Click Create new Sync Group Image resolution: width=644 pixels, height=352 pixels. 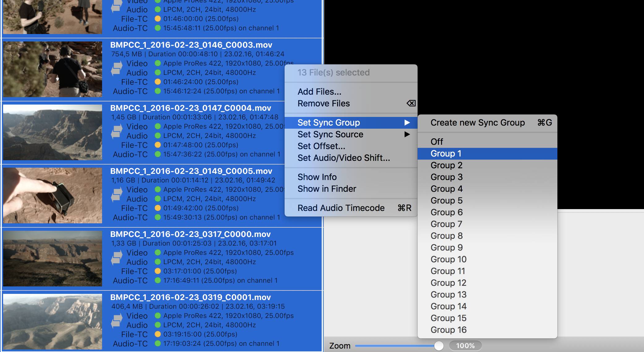tap(477, 122)
